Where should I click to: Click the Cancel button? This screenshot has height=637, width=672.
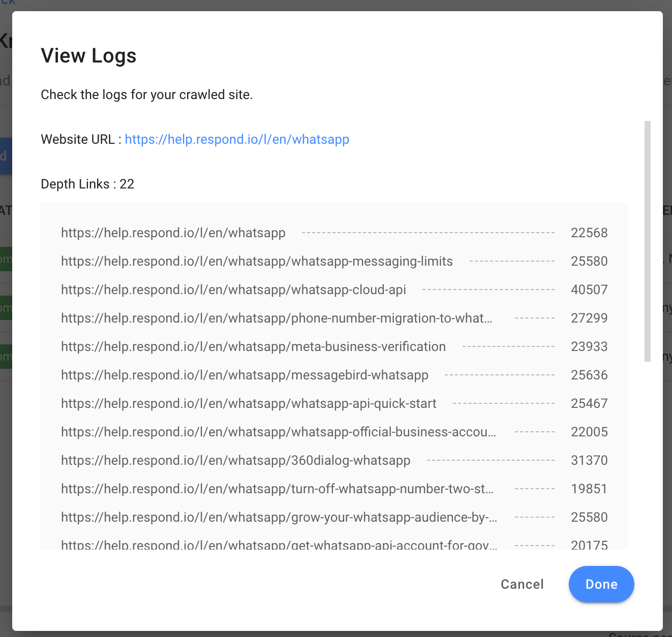pyautogui.click(x=522, y=584)
